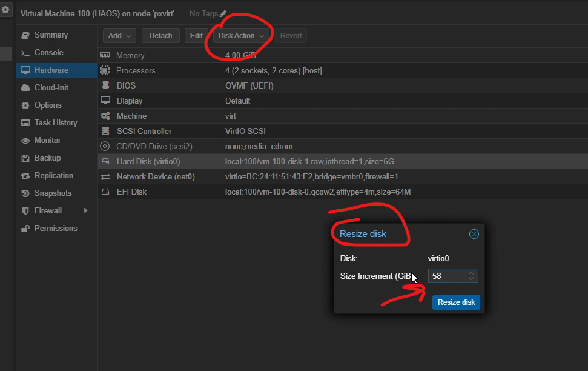Viewport: 588px width, 371px height.
Task: Click the Edit button in toolbar
Action: tap(196, 36)
